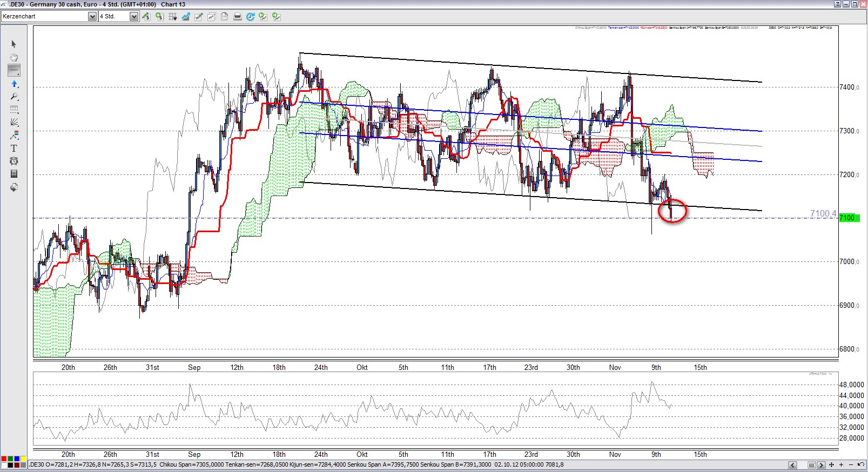Refresh chart with the blue reload icon
868x472 pixels.
250,17
